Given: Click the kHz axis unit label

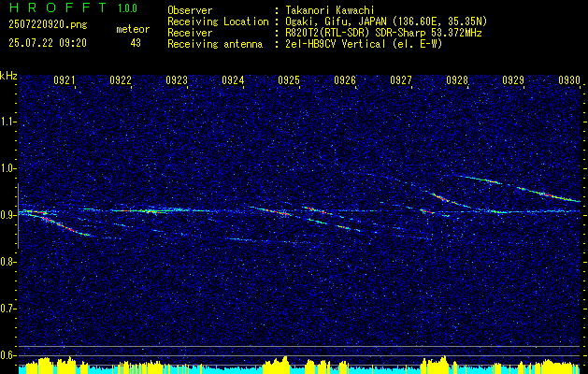Looking at the screenshot, I should point(8,76).
